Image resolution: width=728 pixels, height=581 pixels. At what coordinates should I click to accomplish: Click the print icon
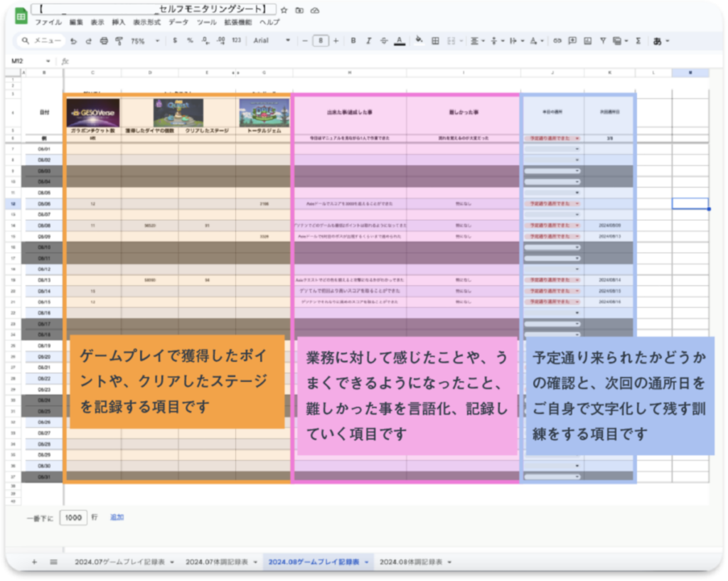(104, 41)
